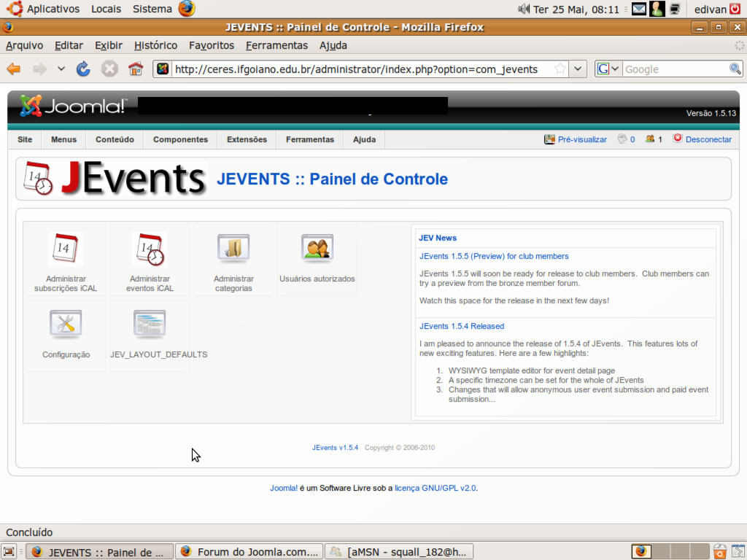Open the Componentes menu
The image size is (747, 560).
[x=181, y=139]
